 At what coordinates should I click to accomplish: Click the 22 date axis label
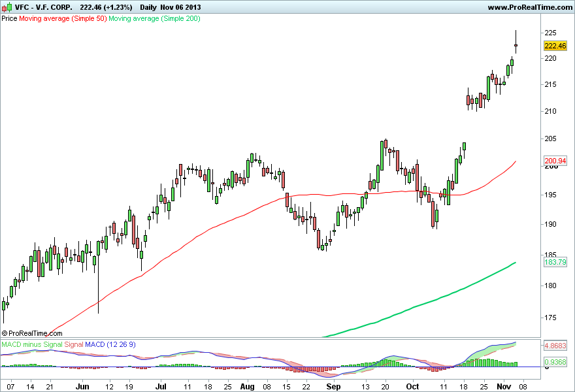coord(306,387)
